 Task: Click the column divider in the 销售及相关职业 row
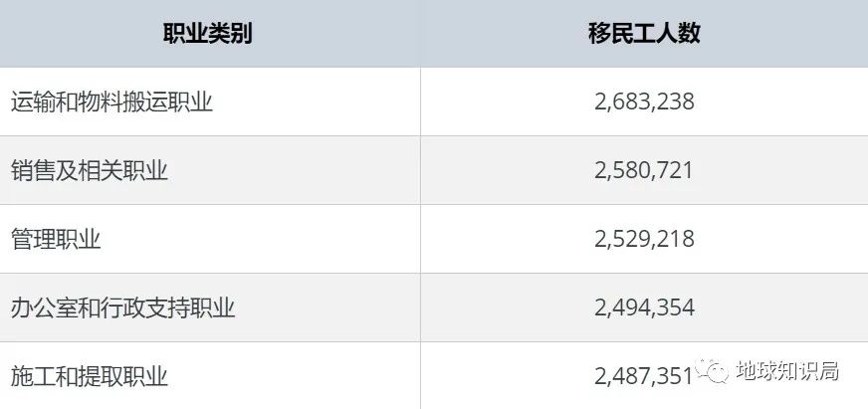pos(420,170)
